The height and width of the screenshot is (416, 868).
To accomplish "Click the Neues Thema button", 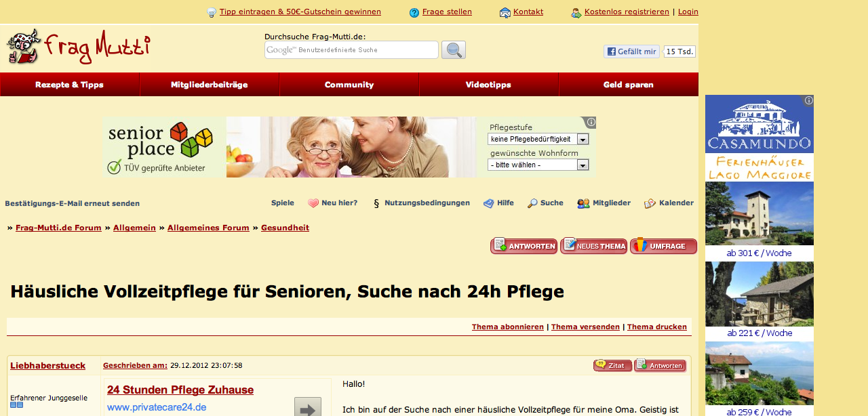I will [593, 246].
